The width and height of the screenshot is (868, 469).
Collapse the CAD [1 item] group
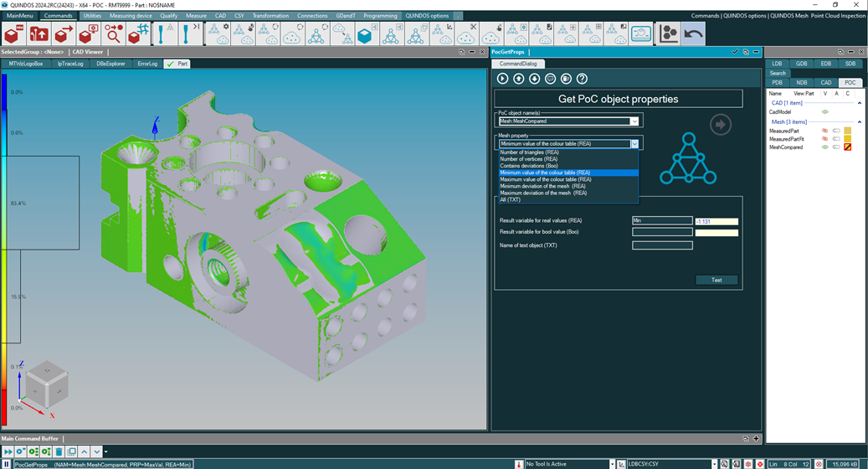(x=859, y=103)
